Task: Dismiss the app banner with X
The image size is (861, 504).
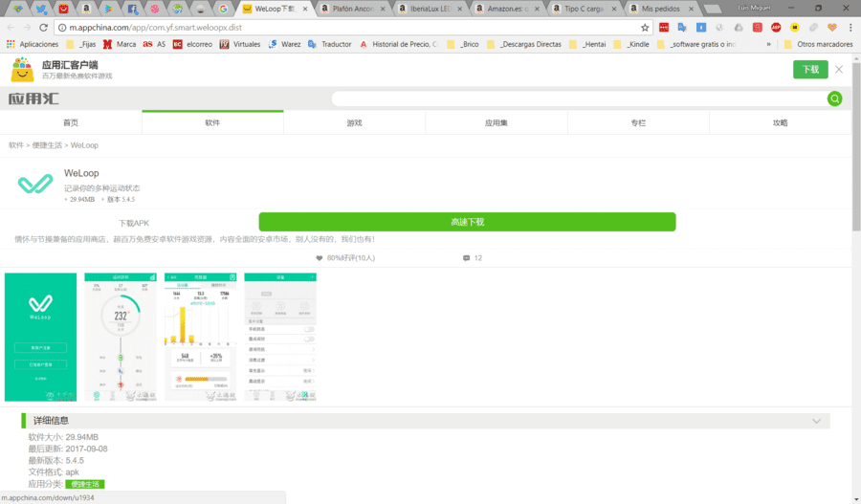Action: [x=839, y=69]
